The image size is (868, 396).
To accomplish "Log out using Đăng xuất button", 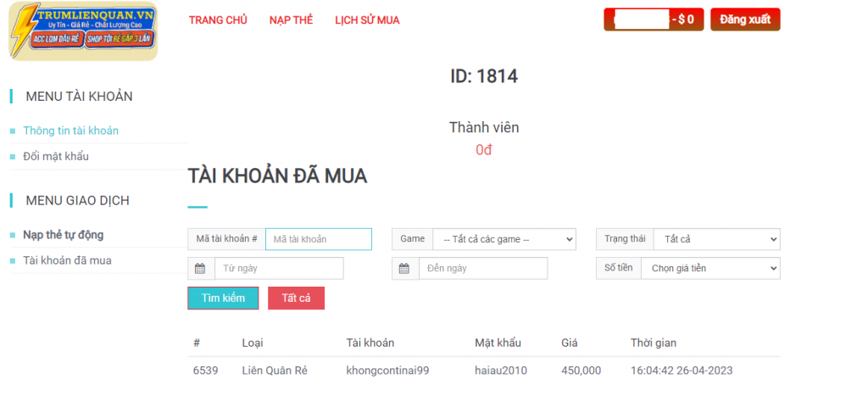I will point(745,20).
